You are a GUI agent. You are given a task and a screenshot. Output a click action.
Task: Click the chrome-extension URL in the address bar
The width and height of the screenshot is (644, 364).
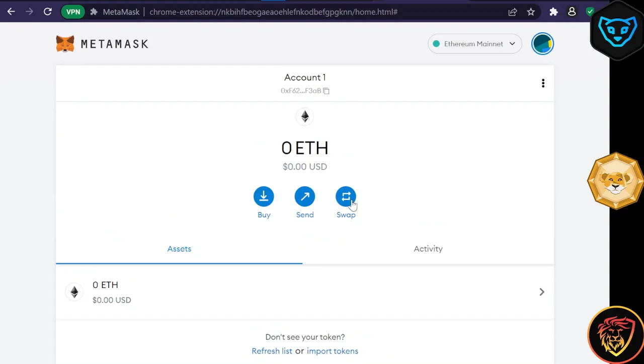point(274,12)
